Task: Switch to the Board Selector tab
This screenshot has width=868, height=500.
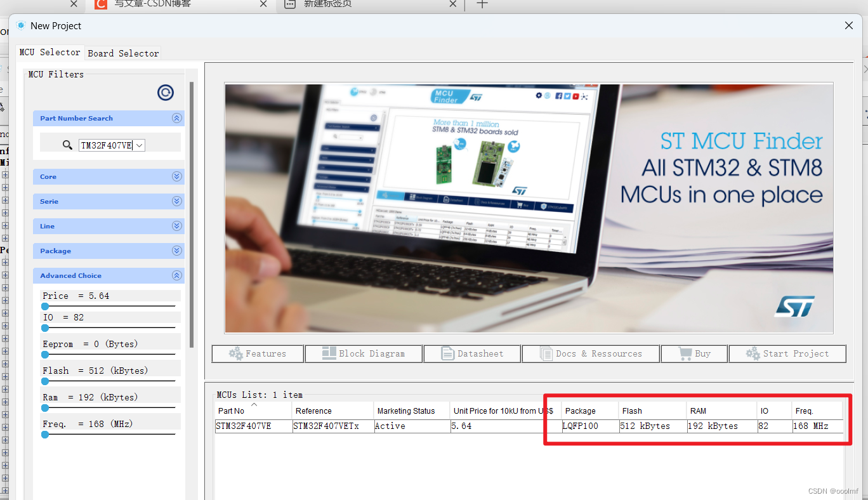Action: click(x=123, y=53)
